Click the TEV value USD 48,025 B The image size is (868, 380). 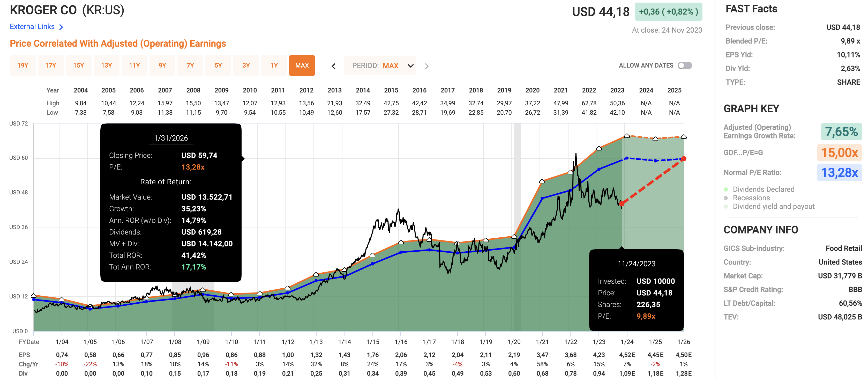tap(840, 317)
